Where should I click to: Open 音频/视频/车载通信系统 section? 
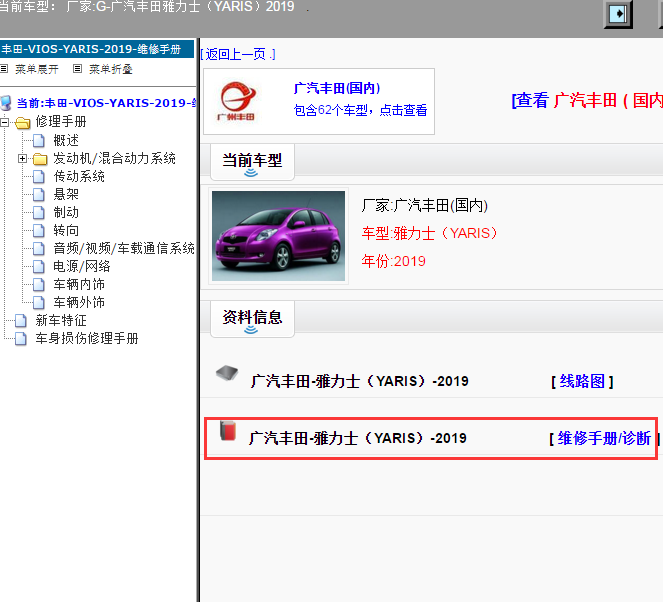[x=124, y=249]
